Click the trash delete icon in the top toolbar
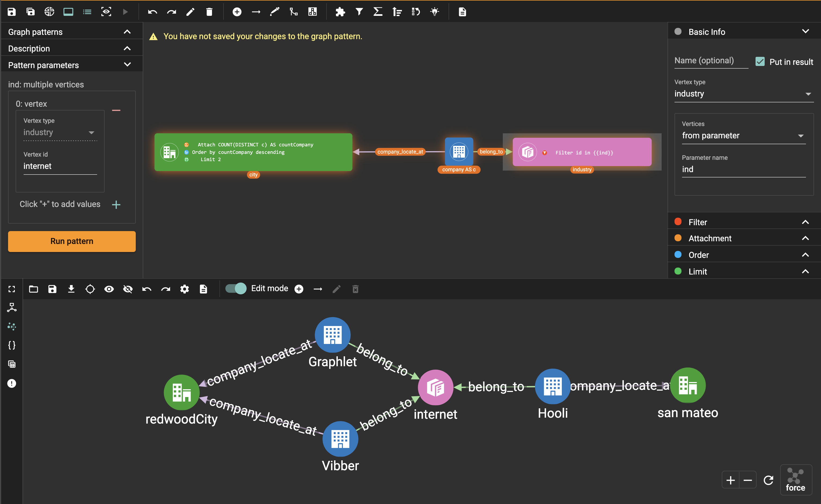The width and height of the screenshot is (821, 504). (209, 12)
